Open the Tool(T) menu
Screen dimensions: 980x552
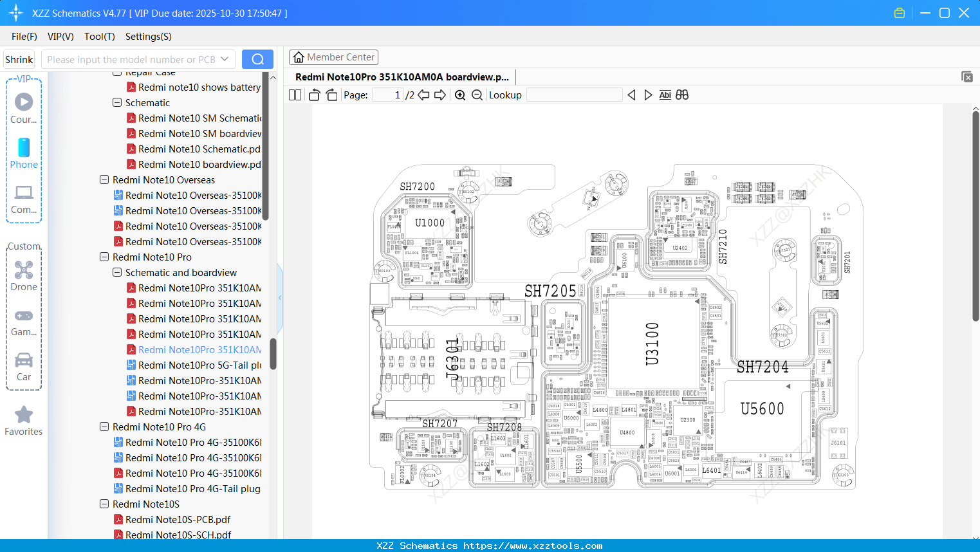click(x=100, y=37)
